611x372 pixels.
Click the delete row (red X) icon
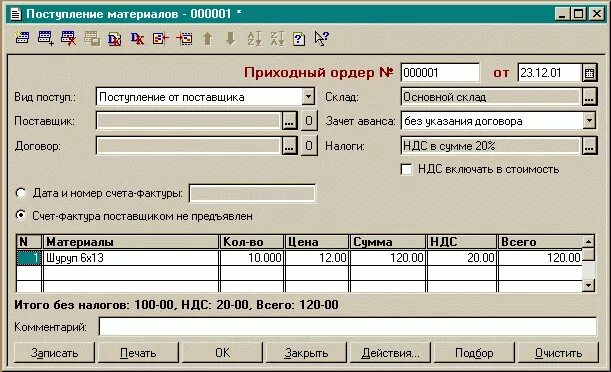point(68,38)
